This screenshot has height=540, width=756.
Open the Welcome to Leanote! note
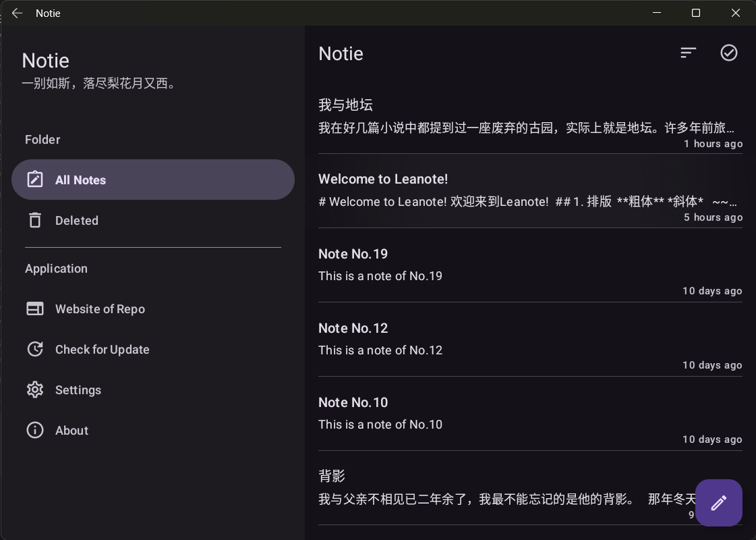530,191
